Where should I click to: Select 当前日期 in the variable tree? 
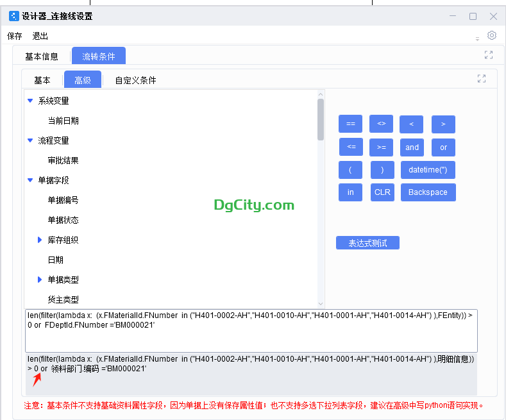63,121
